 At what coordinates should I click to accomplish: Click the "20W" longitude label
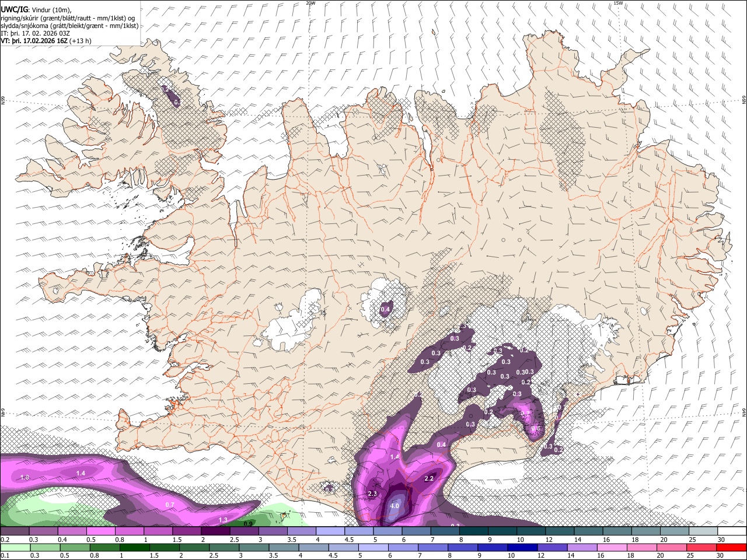pyautogui.click(x=310, y=3)
